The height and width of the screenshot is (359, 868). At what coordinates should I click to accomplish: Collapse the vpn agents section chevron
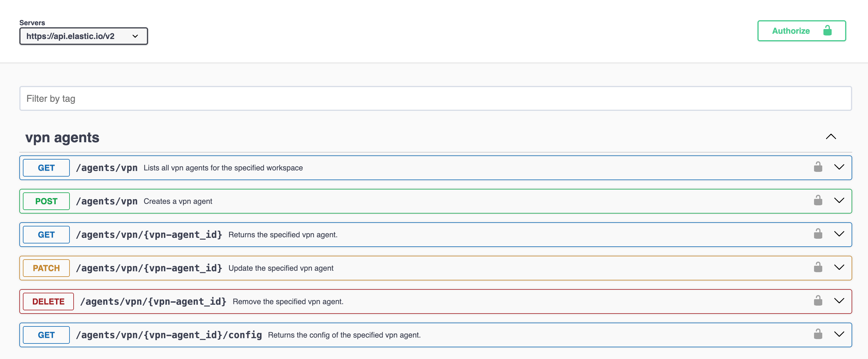point(830,136)
